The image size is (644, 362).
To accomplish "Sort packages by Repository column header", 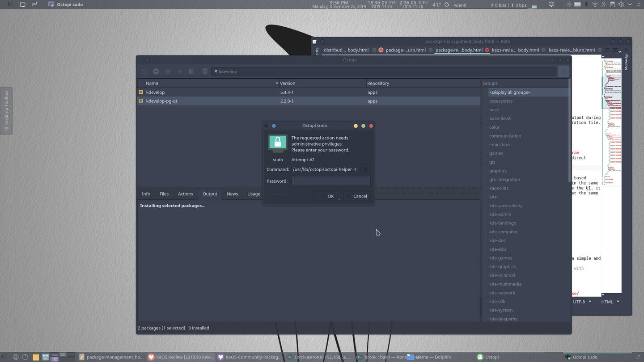I will pos(423,83).
